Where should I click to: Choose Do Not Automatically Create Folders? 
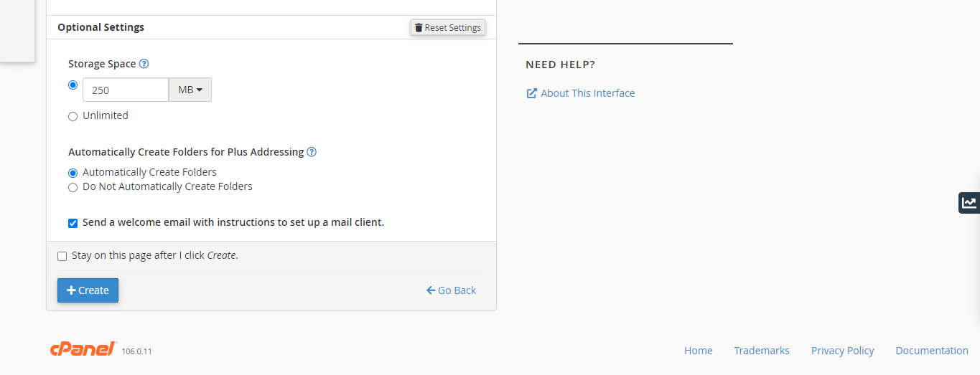[73, 187]
